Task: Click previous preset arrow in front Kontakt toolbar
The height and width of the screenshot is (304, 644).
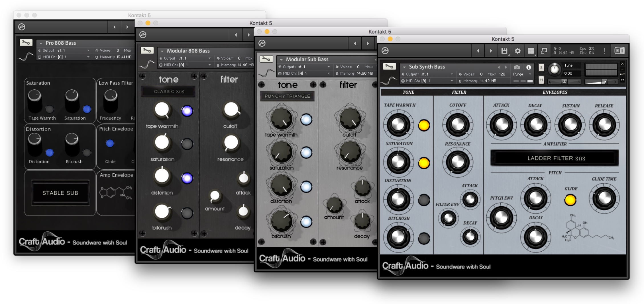Action: [x=478, y=51]
